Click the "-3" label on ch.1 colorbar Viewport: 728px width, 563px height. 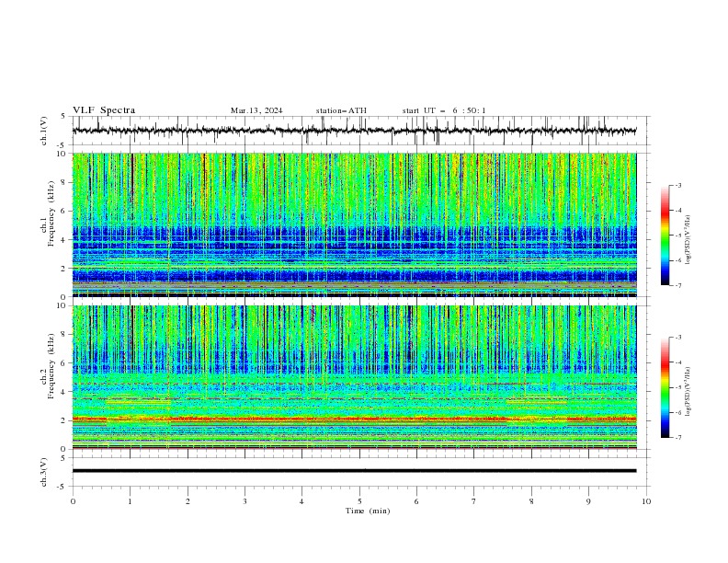677,185
